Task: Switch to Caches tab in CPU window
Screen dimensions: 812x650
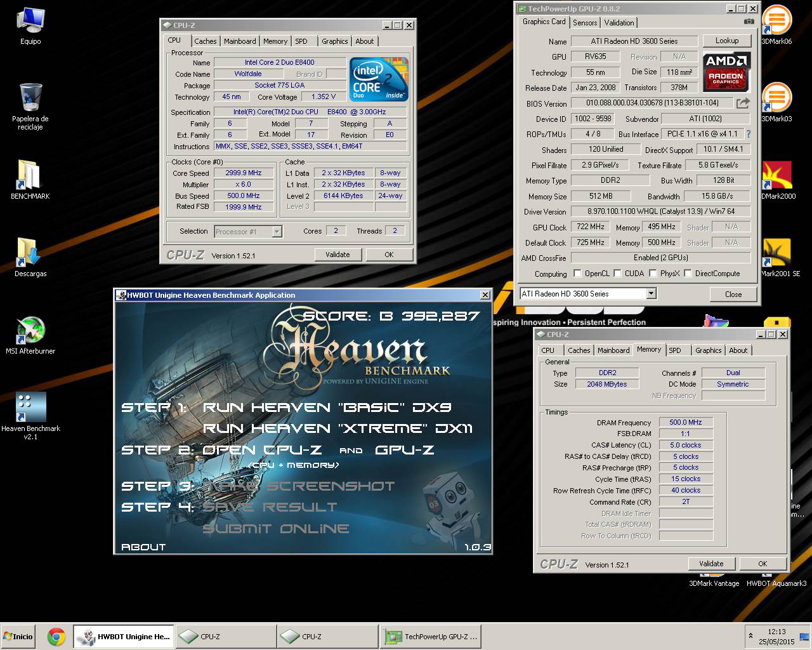Action: 206,41
